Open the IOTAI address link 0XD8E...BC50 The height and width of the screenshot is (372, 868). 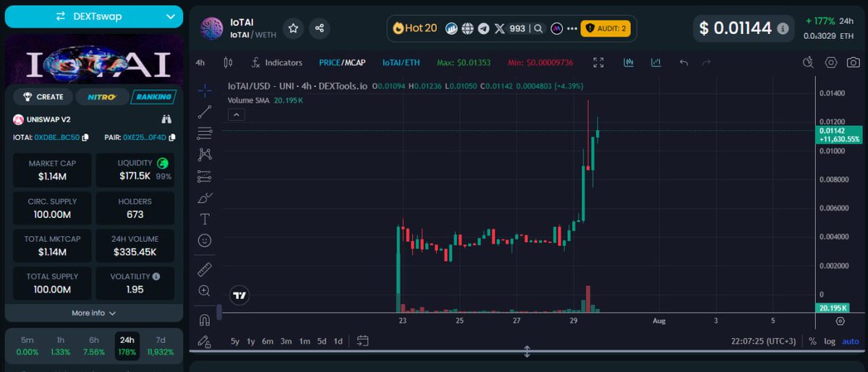pos(57,138)
